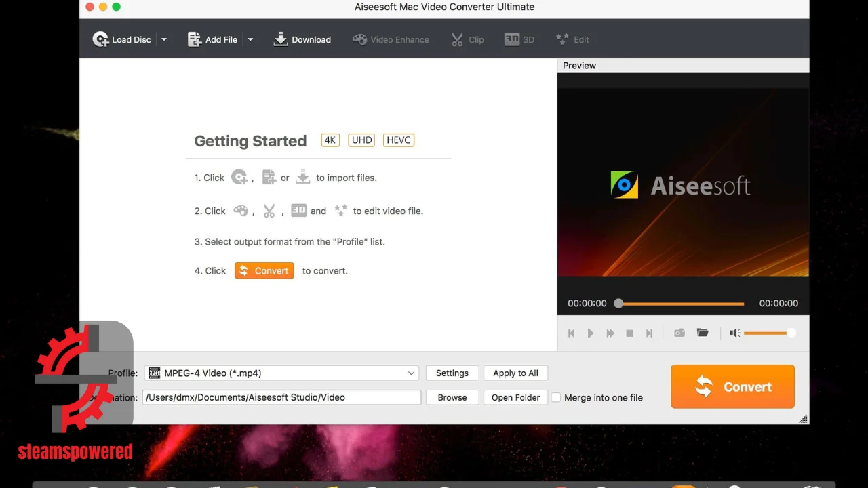Play the preview video
This screenshot has width=868, height=488.
coord(591,333)
